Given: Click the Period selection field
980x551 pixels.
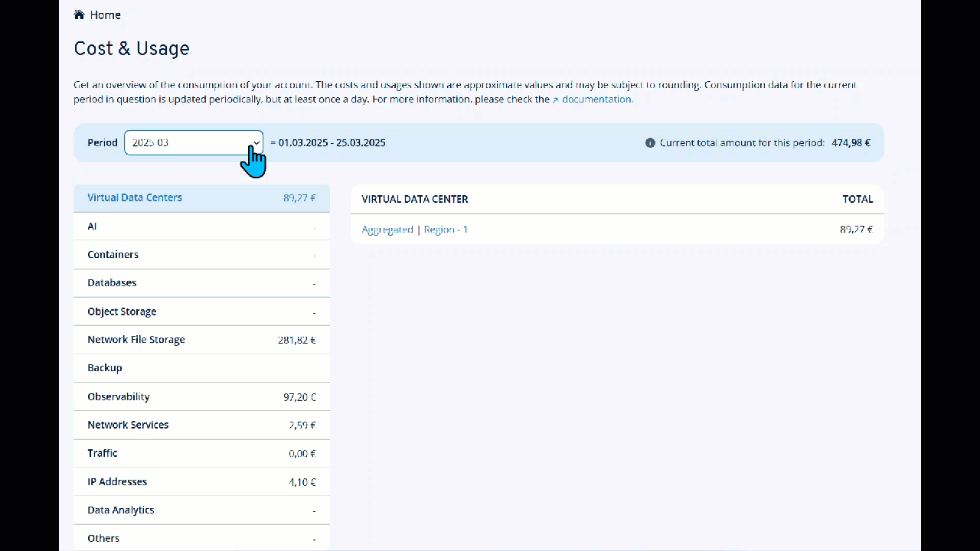Looking at the screenshot, I should tap(193, 142).
